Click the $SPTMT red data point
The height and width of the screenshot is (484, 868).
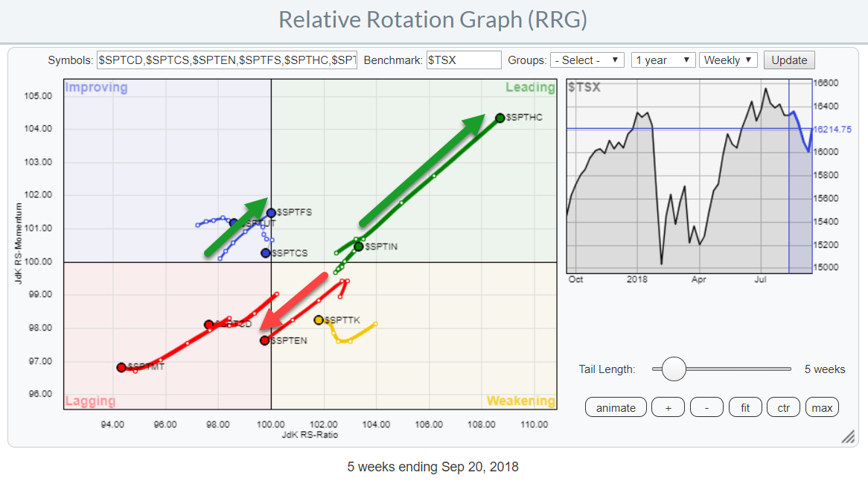(x=121, y=367)
